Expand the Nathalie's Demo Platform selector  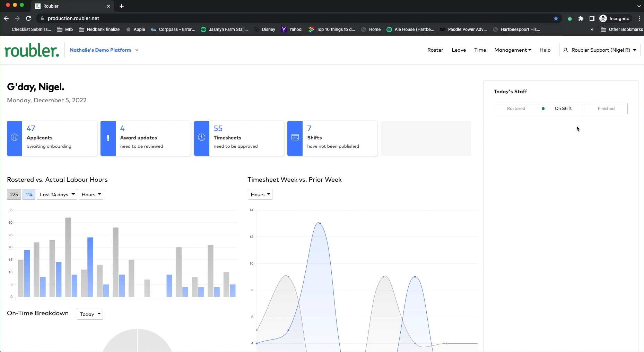[104, 50]
